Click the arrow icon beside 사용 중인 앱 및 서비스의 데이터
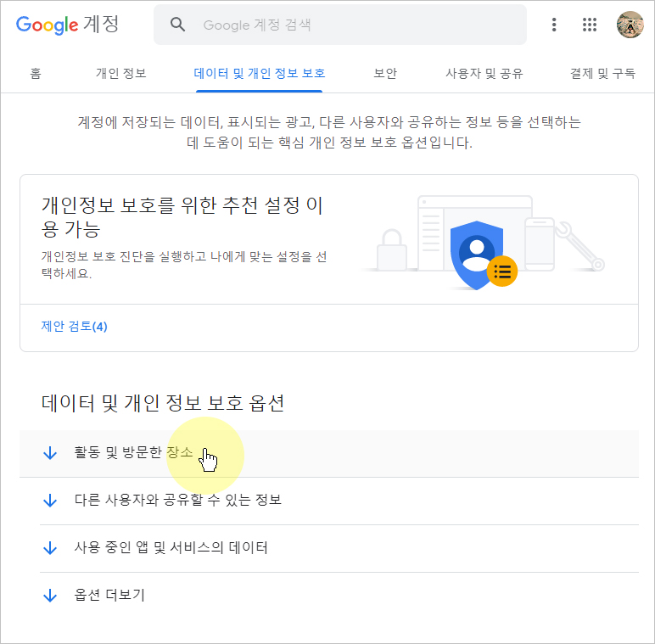 tap(50, 548)
